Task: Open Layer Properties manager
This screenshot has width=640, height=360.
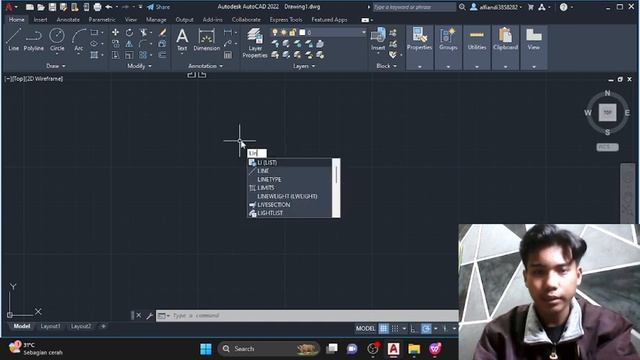Action: [255, 43]
